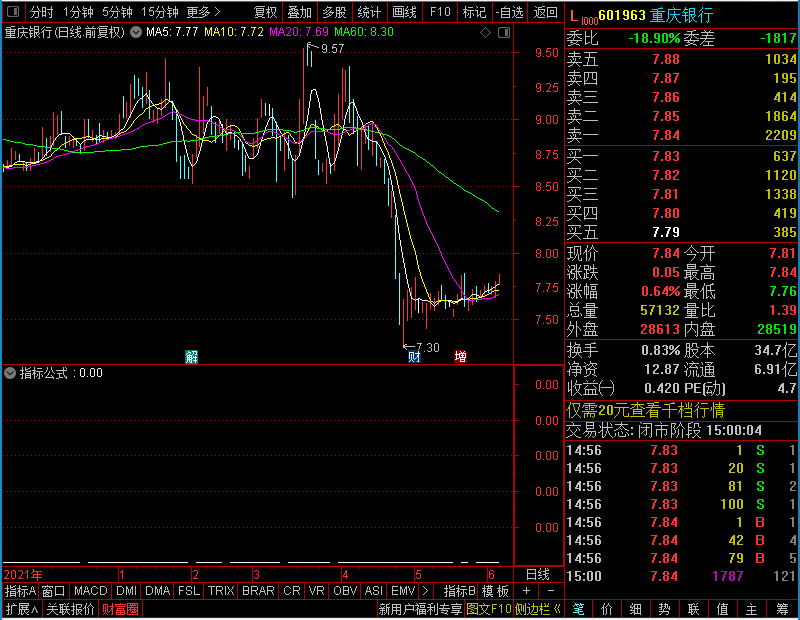
Task: Show more indicators with right arrow
Action: coord(426,591)
